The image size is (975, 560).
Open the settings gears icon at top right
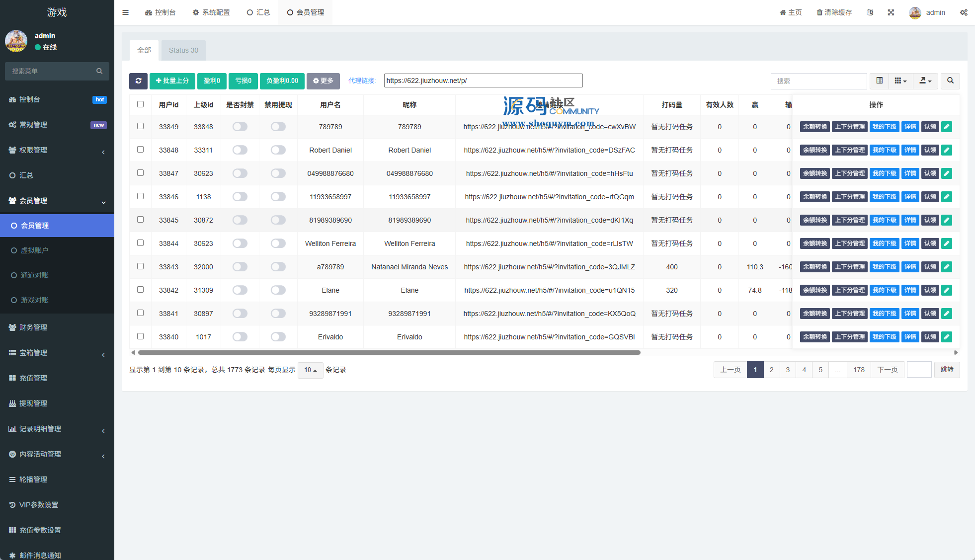964,12
